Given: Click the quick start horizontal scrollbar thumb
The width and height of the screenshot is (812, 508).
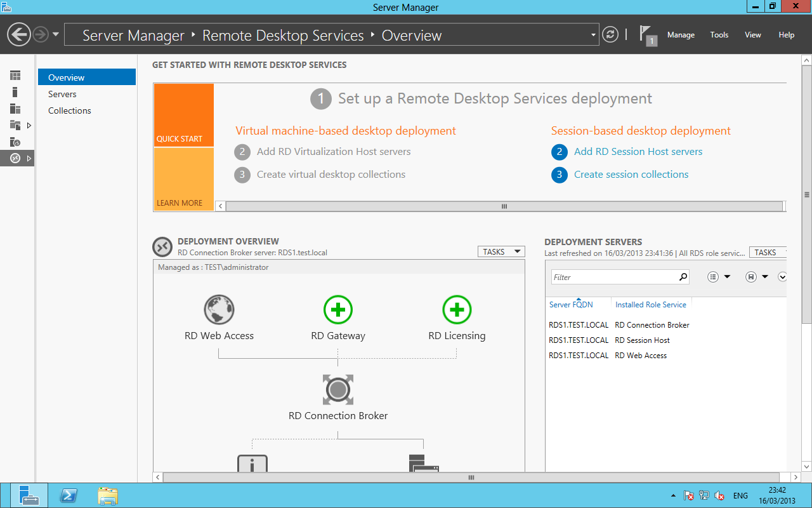Looking at the screenshot, I should coord(504,206).
